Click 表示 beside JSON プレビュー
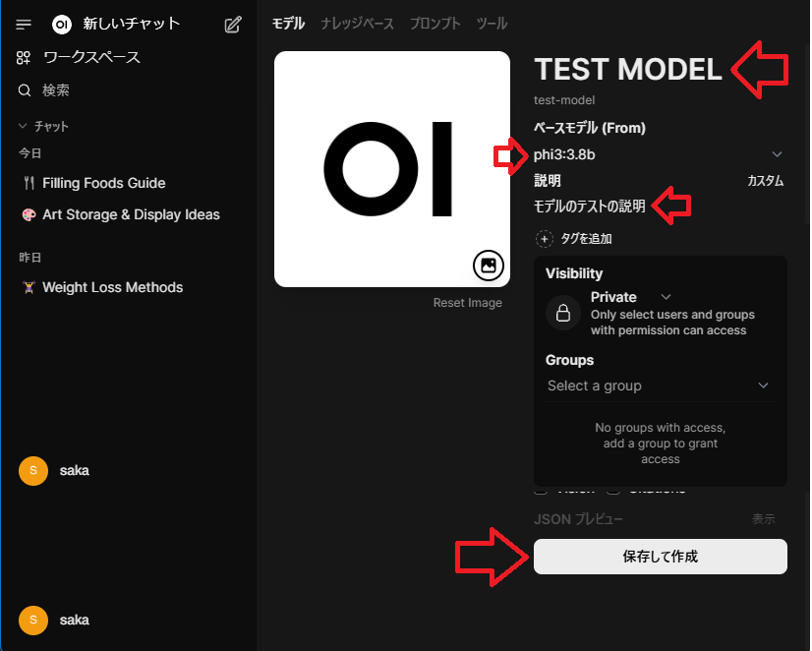The height and width of the screenshot is (651, 812). (x=763, y=519)
